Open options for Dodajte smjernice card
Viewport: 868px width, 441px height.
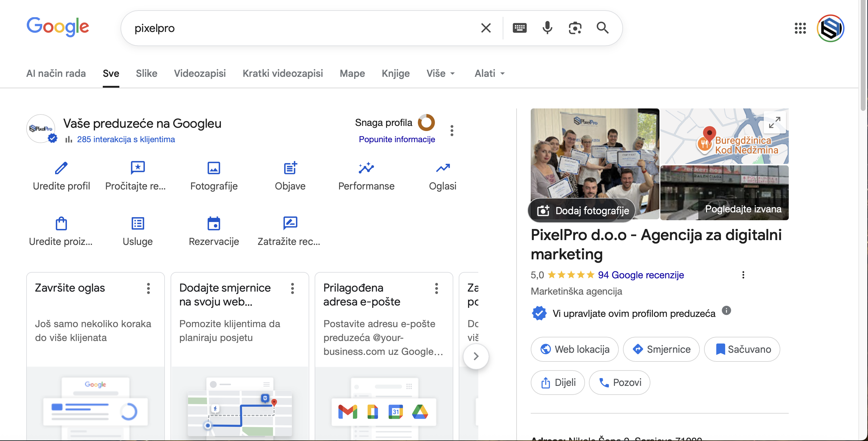[292, 288]
